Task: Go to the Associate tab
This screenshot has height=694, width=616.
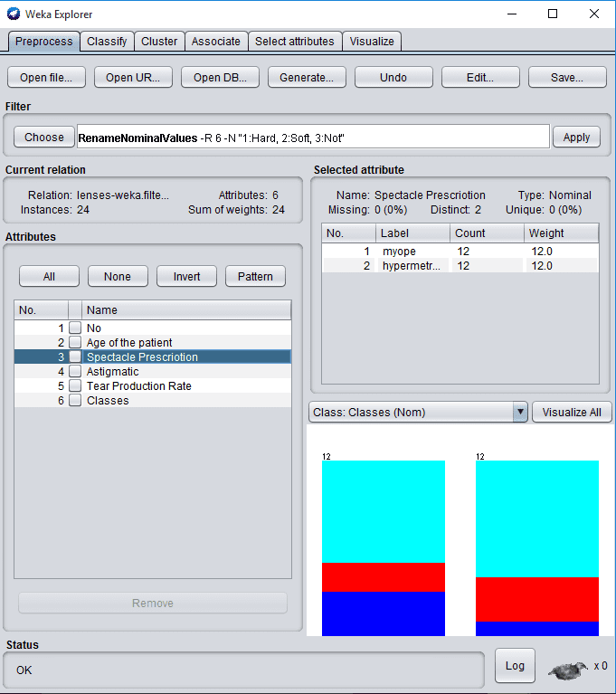Action: [216, 41]
